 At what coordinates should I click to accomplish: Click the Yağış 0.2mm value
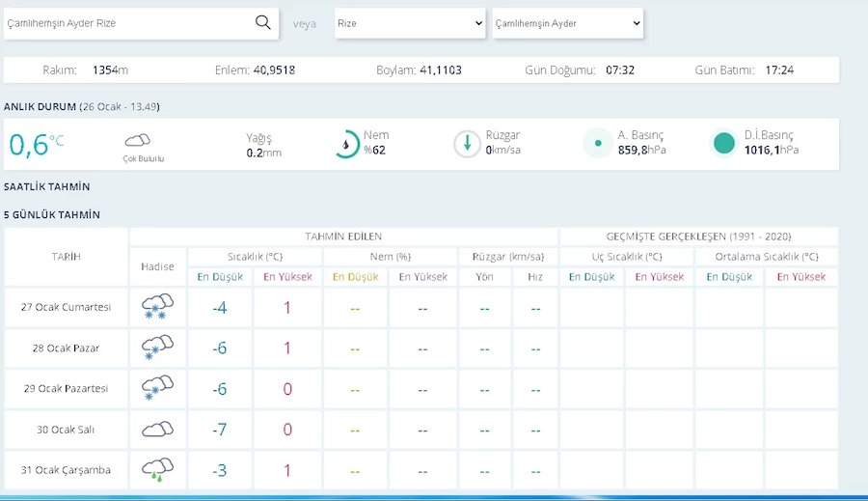coord(263,153)
